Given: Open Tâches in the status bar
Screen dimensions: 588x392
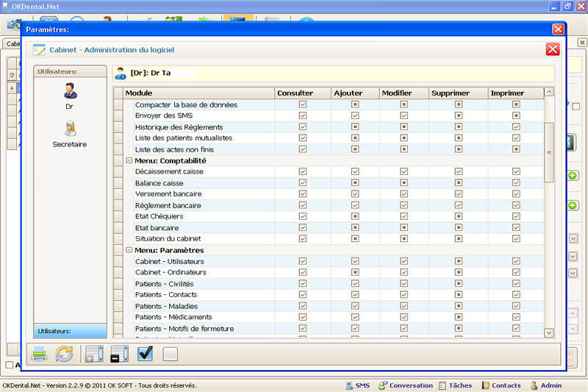Looking at the screenshot, I should click(455, 385).
